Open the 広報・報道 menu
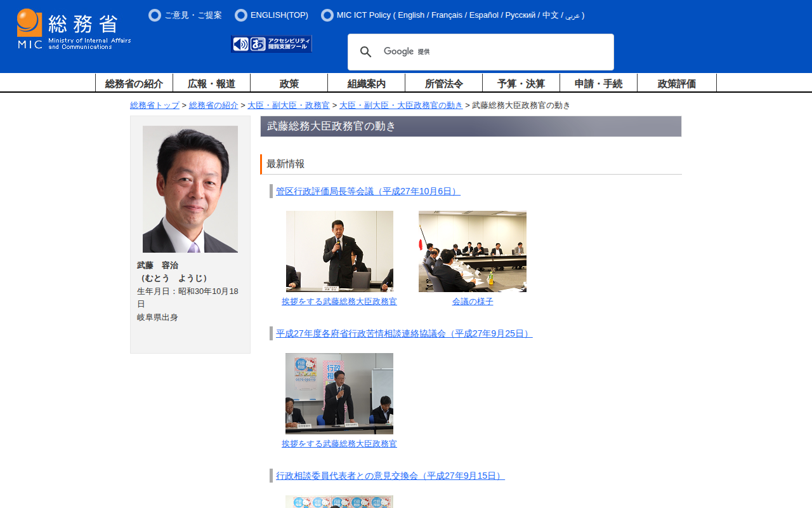Image resolution: width=812 pixels, height=508 pixels. tap(211, 83)
